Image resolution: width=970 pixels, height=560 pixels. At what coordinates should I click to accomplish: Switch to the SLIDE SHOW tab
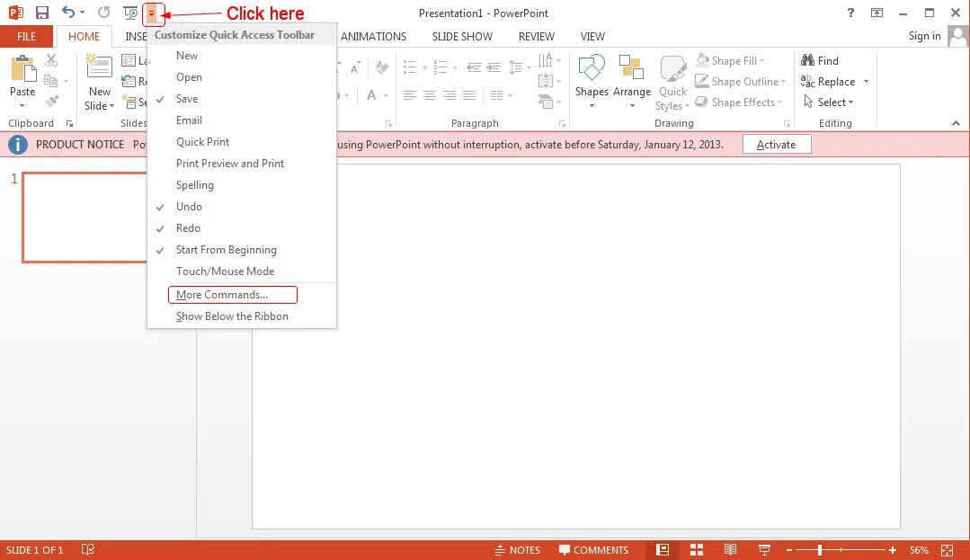click(462, 37)
